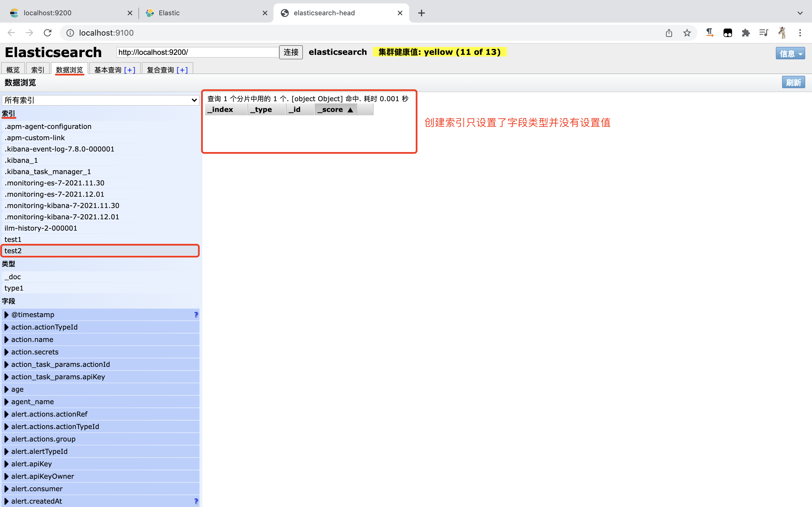Add a new 复合查询 tab with [+]
This screenshot has height=507, width=812.
tap(182, 70)
